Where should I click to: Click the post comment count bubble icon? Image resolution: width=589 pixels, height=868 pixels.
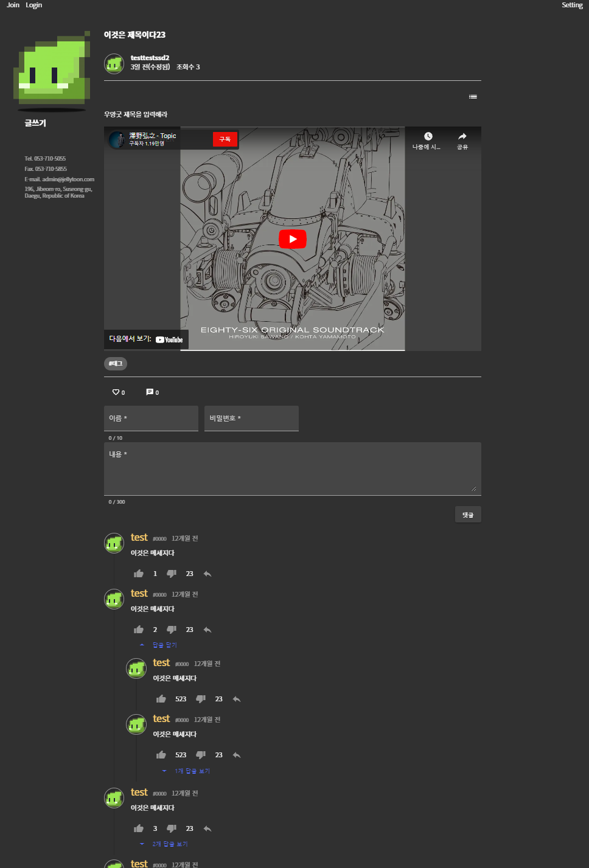[x=150, y=392]
